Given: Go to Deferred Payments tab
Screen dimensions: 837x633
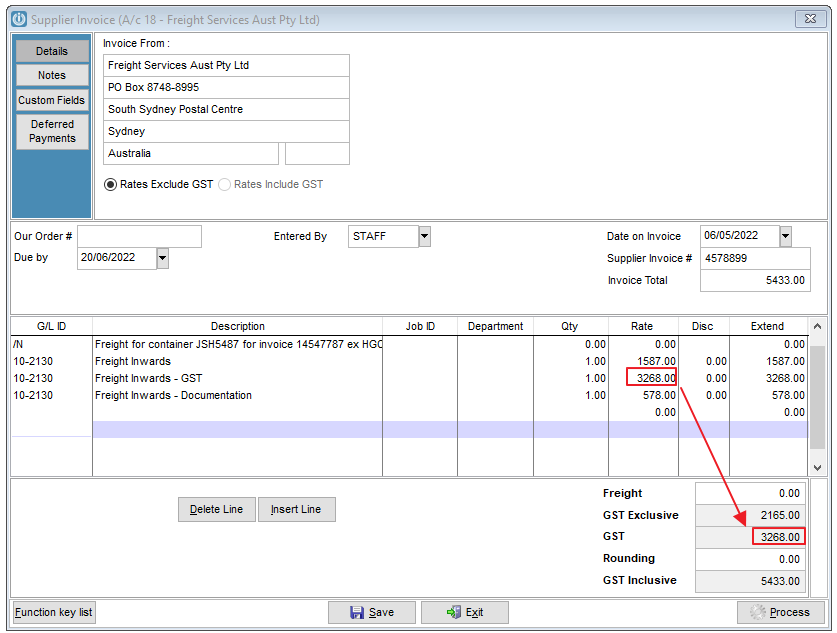Looking at the screenshot, I should click(52, 131).
